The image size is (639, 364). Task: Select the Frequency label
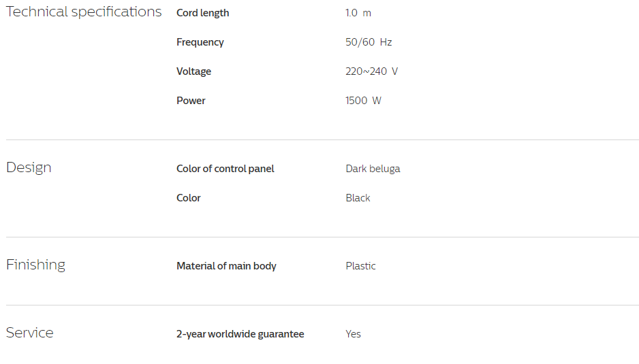[200, 42]
